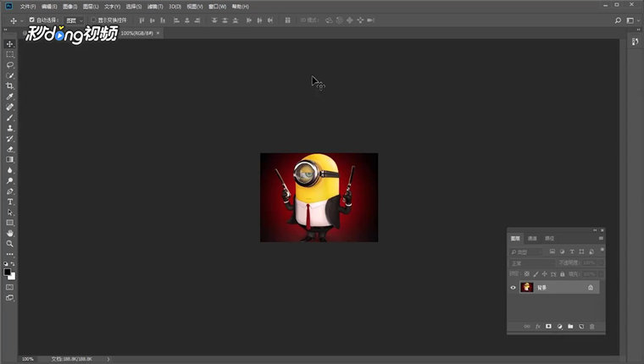Click the zoom percentage field in status bar
Image resolution: width=644 pixels, height=364 pixels.
27,359
